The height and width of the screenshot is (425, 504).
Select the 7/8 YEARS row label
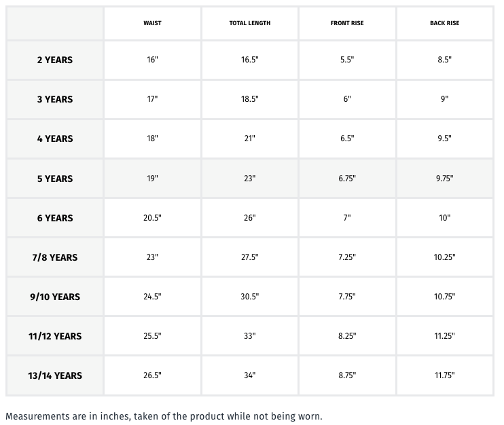54,257
